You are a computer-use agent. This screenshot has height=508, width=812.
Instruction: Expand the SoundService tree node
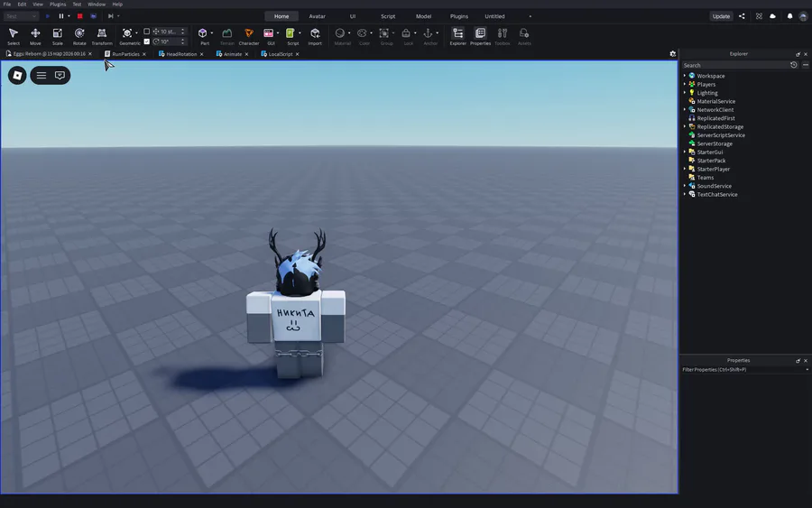pos(685,185)
